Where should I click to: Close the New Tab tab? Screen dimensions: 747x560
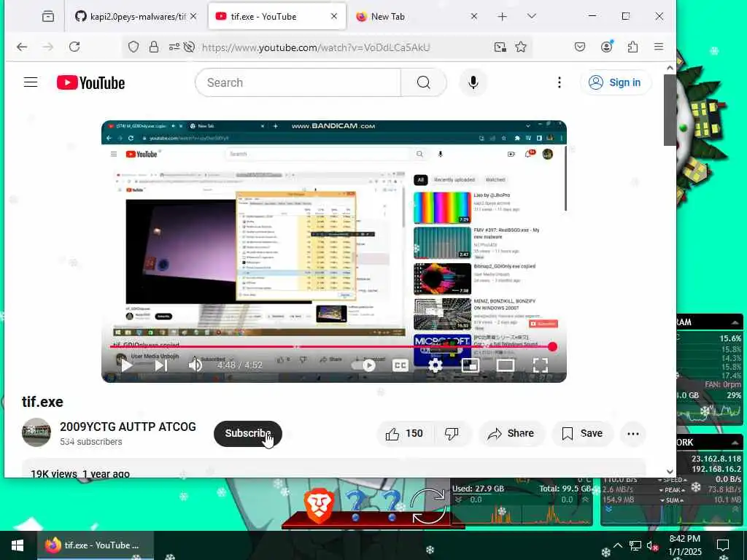[x=473, y=17]
